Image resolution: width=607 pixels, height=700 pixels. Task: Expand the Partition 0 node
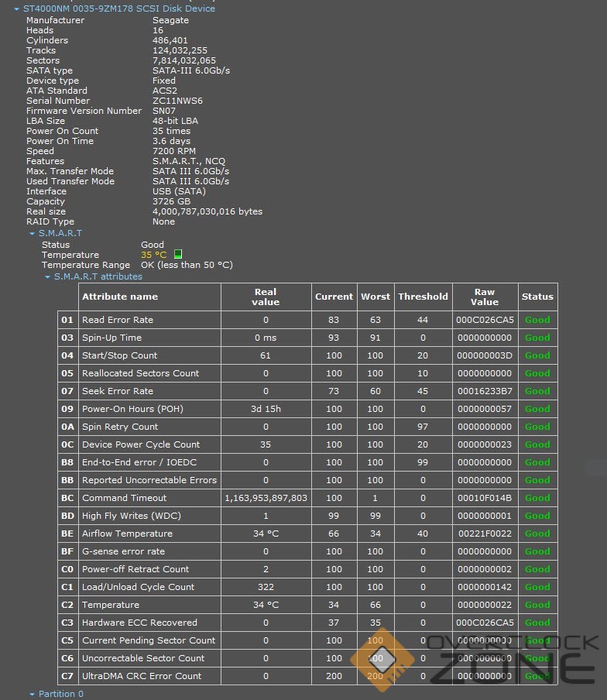tap(33, 694)
